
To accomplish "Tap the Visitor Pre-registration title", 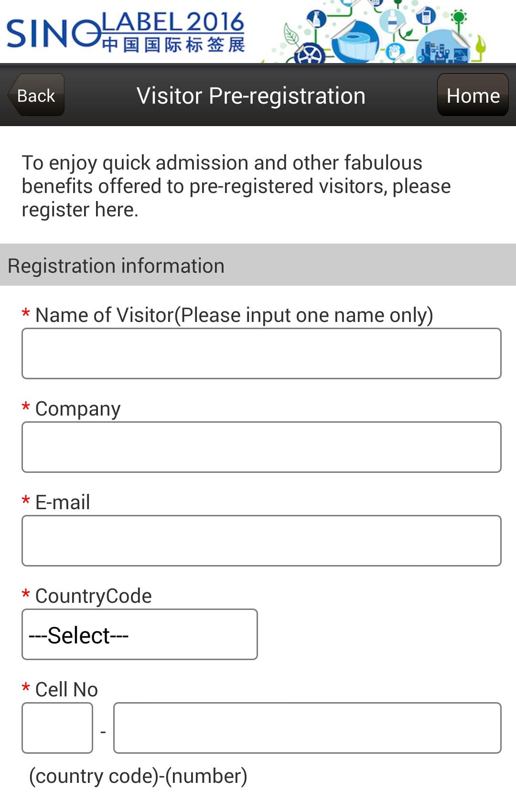I will (251, 96).
